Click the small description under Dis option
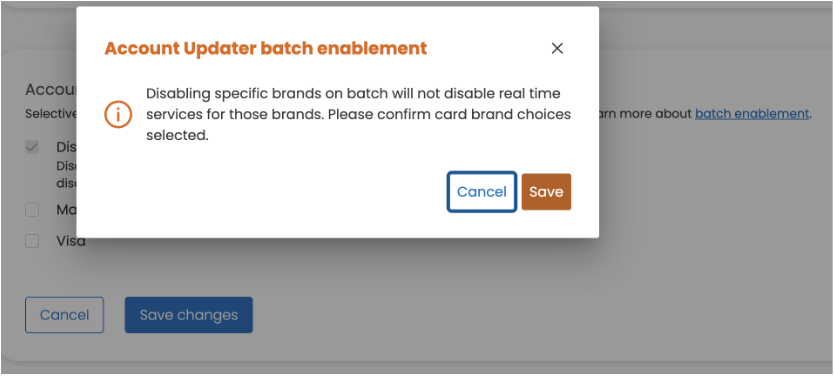The height and width of the screenshot is (376, 834). point(66,174)
